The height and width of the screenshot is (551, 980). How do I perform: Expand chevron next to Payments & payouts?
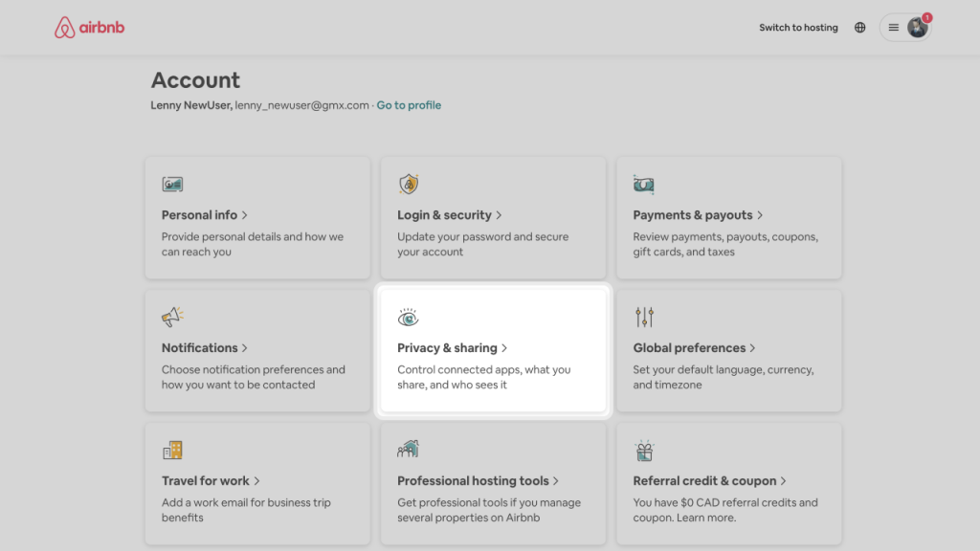coord(760,215)
